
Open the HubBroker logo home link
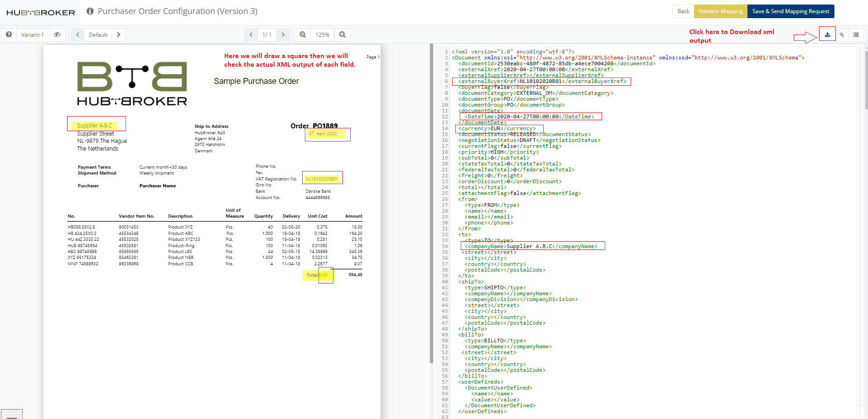40,13
